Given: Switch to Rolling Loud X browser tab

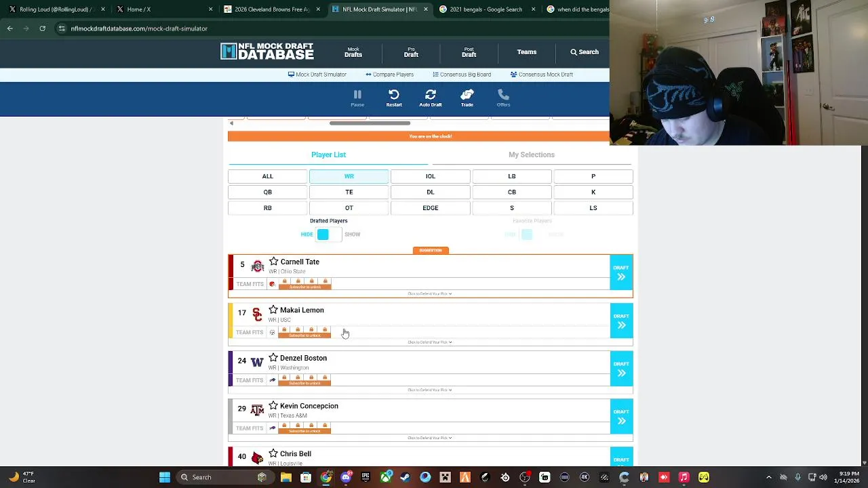Looking at the screenshot, I should [x=54, y=9].
